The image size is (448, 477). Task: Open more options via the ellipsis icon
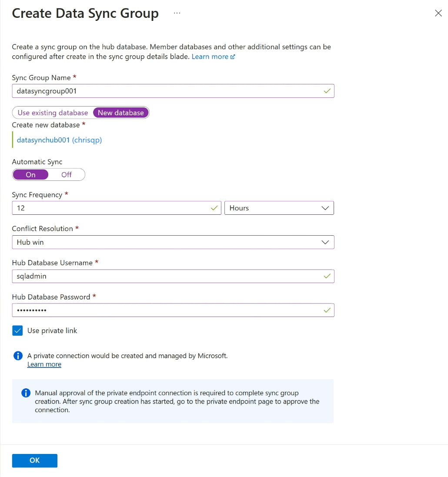pos(177,12)
